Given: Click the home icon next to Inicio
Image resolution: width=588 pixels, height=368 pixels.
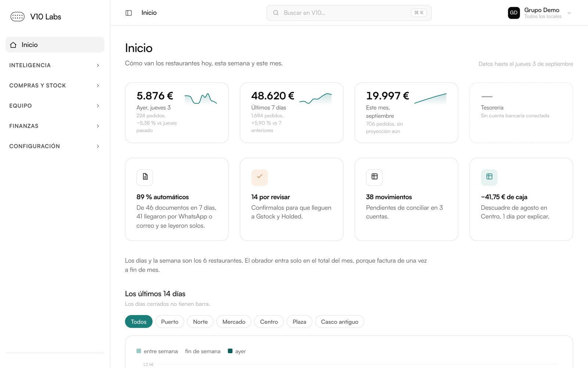Looking at the screenshot, I should tap(13, 45).
